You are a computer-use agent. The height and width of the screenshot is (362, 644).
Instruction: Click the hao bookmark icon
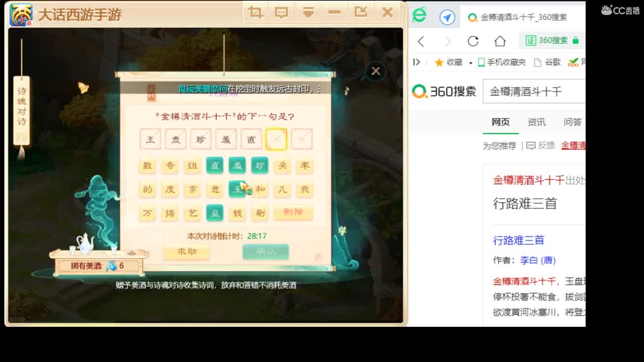573,62
